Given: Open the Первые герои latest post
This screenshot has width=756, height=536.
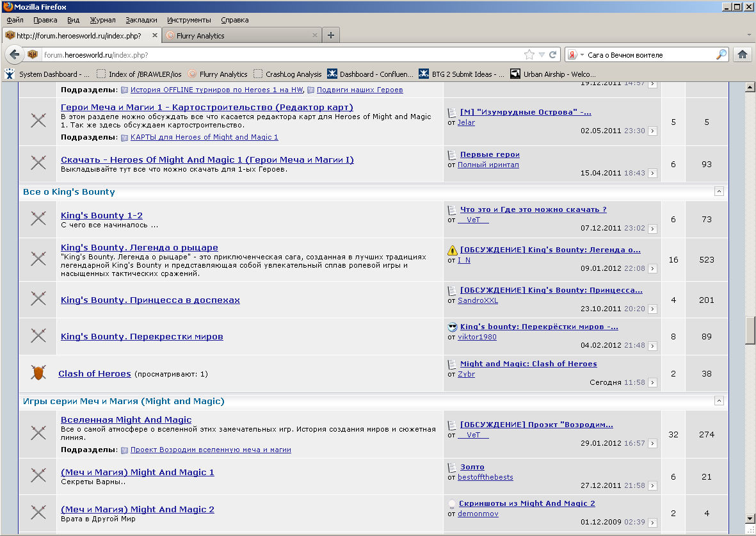Looking at the screenshot, I should (x=490, y=154).
